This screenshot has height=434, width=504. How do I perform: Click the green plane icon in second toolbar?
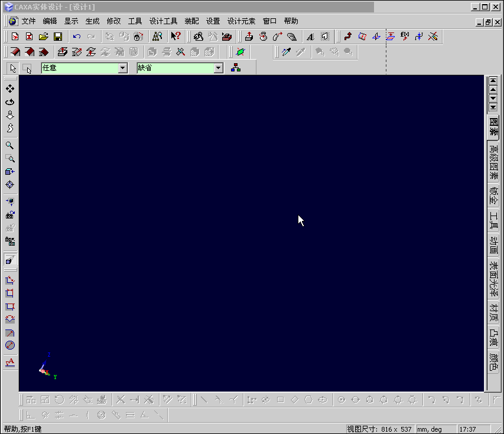tap(240, 52)
